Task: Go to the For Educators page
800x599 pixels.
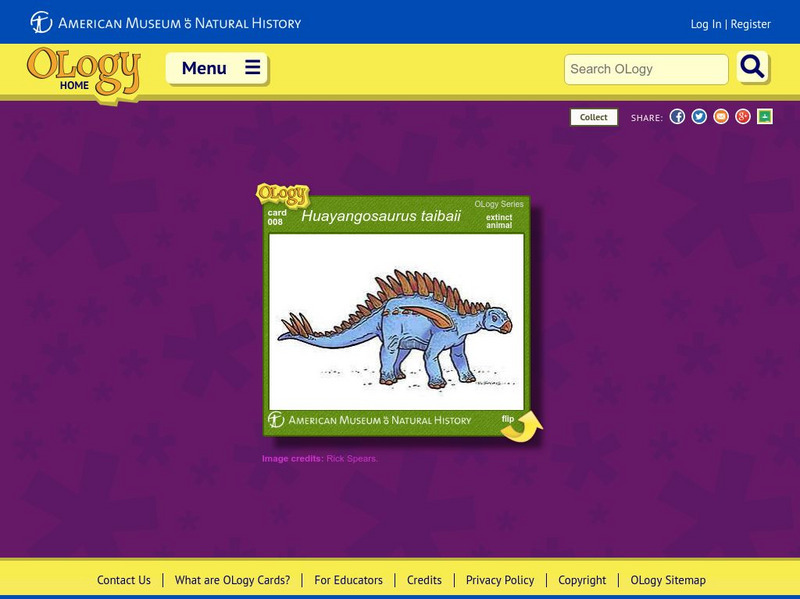Action: click(x=349, y=579)
